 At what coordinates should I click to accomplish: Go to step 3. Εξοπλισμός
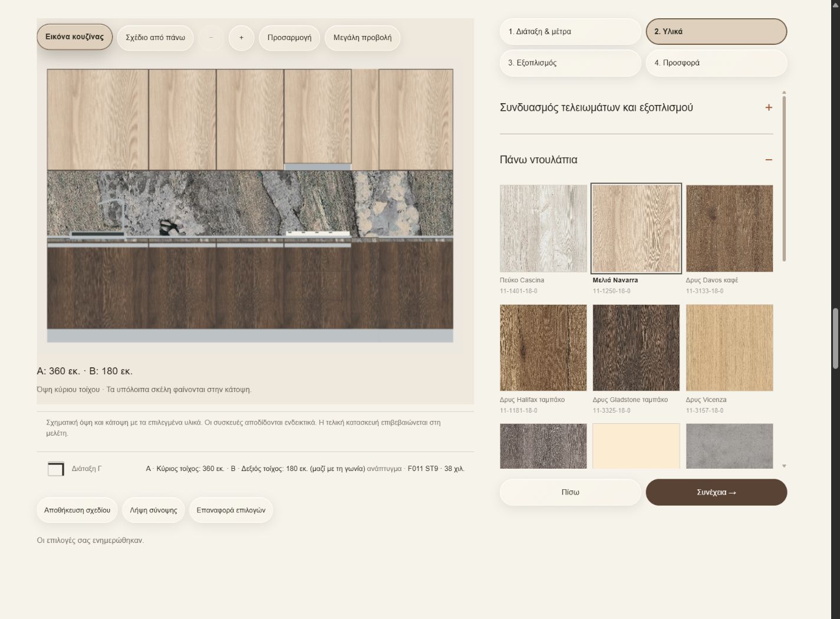(570, 63)
